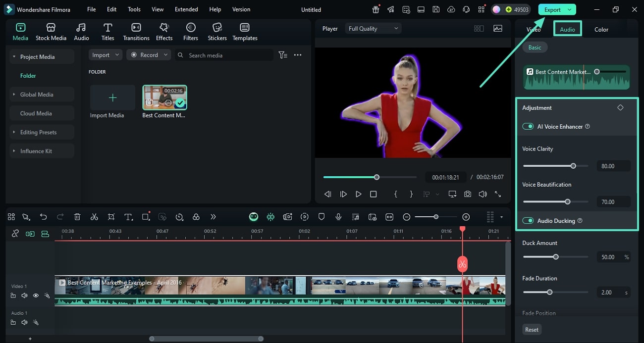Screen dimensions: 644x343
Task: Select the crop tool in timeline toolbar
Action: [x=111, y=217]
